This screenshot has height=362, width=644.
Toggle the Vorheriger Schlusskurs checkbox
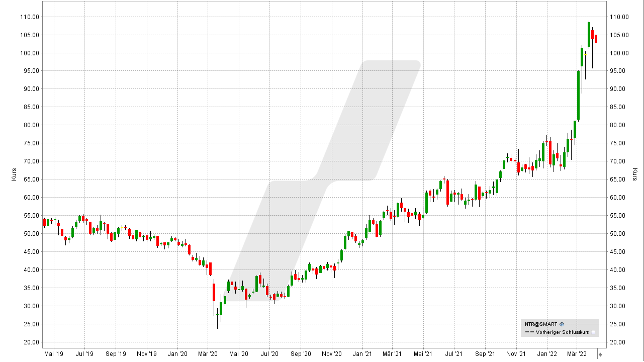593,332
